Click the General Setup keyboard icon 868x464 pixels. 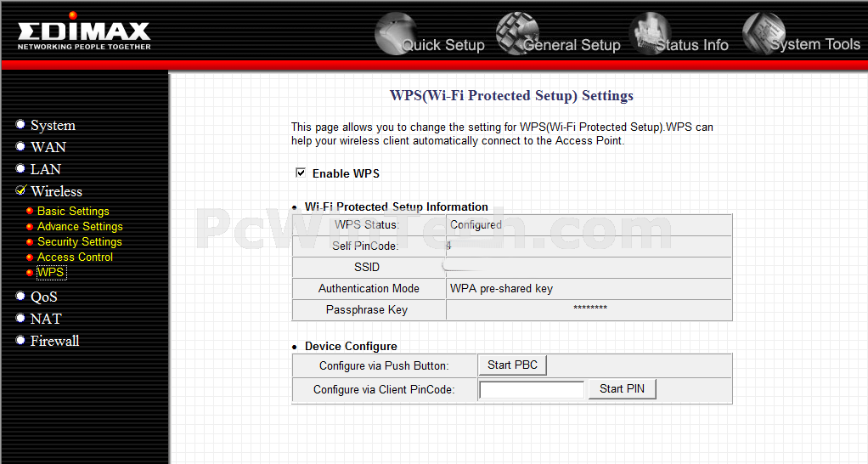click(517, 34)
